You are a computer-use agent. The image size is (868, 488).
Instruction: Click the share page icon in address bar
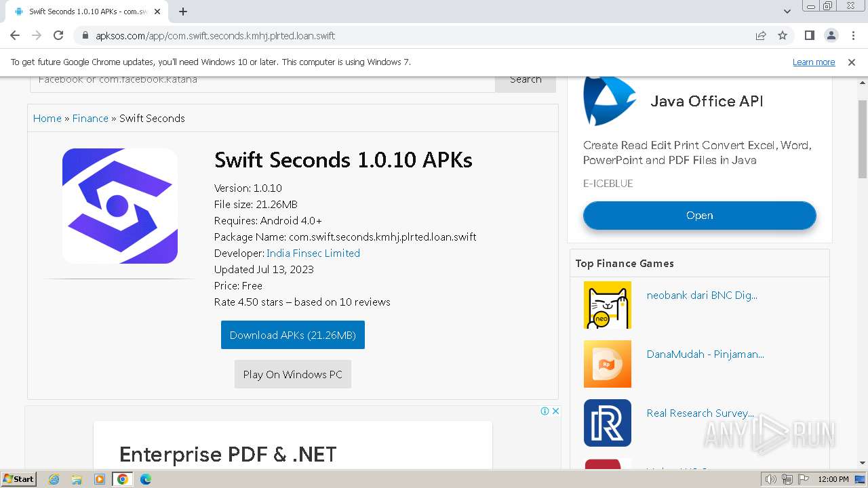coord(761,35)
